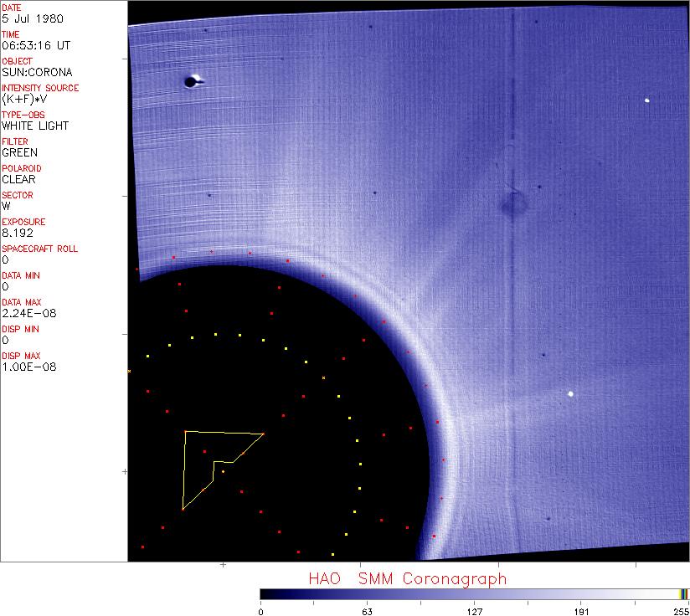Screen dimensions: 690x616
Task: Click the INTENSITY SOURCE label
Action: [40, 88]
